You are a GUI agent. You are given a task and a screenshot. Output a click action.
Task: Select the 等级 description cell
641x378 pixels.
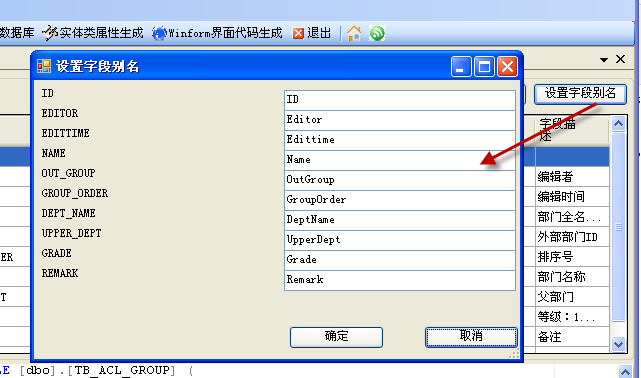click(x=572, y=317)
